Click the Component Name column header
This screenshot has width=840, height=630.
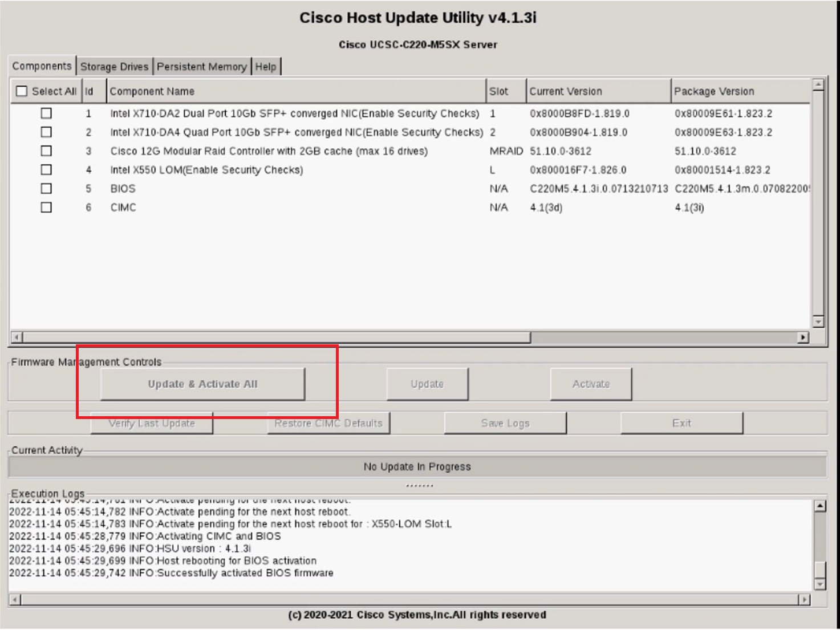296,91
